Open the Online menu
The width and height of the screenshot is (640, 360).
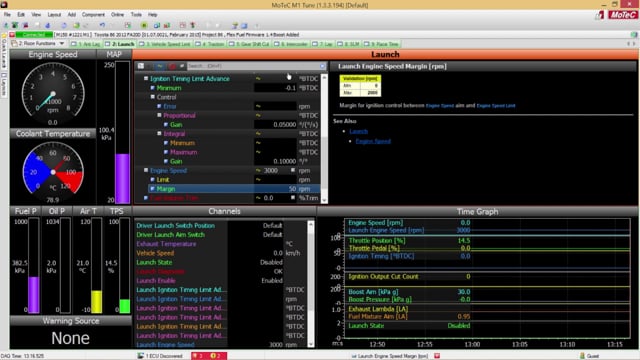(118, 15)
